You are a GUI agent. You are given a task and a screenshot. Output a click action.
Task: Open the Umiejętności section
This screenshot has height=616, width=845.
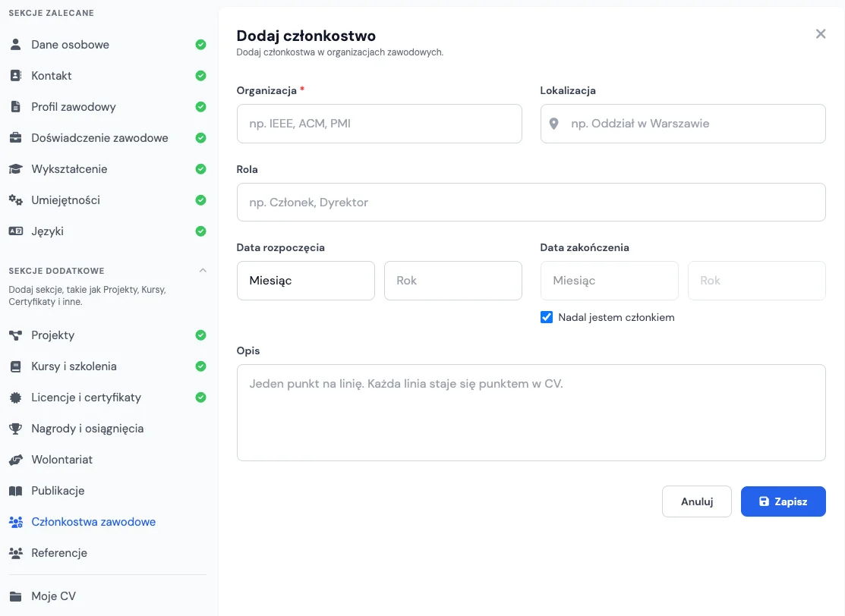pyautogui.click(x=108, y=200)
